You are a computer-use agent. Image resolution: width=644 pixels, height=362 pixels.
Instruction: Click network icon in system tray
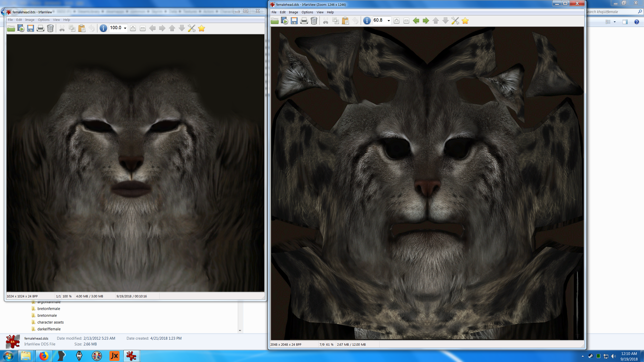pyautogui.click(x=606, y=356)
